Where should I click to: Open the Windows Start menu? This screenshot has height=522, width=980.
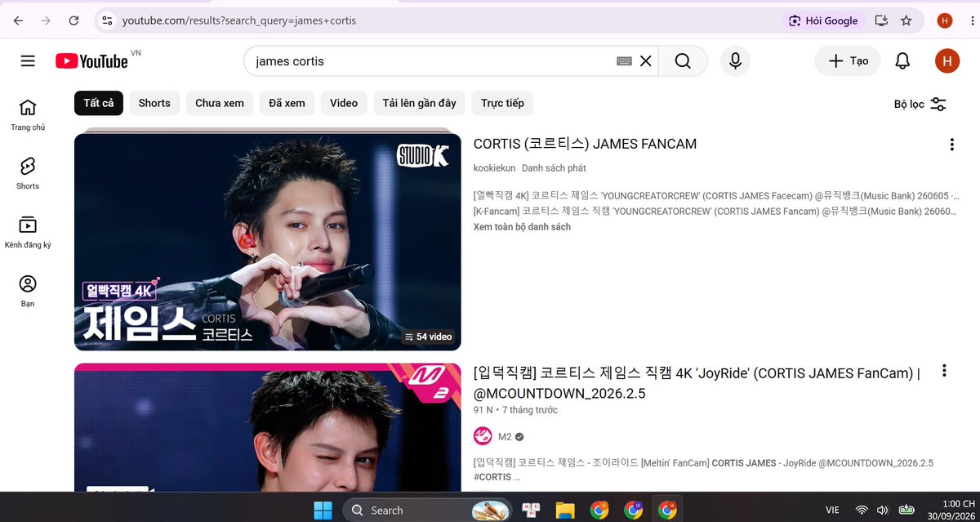[323, 511]
